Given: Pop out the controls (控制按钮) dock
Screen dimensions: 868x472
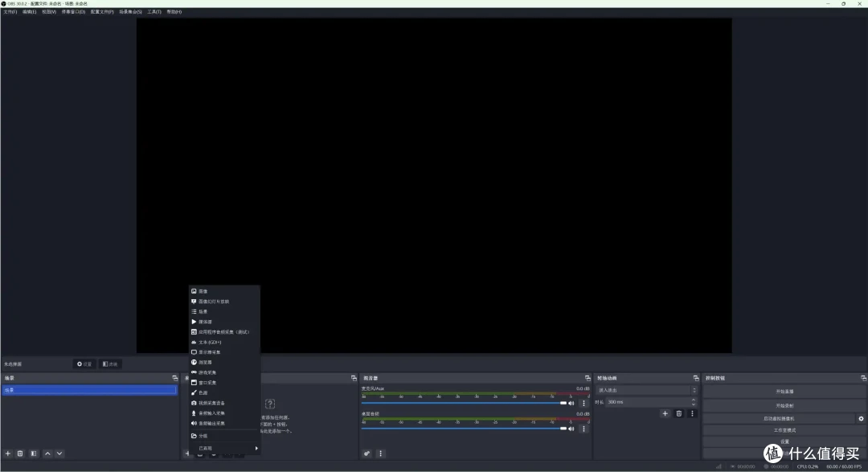Looking at the screenshot, I should coord(863,379).
